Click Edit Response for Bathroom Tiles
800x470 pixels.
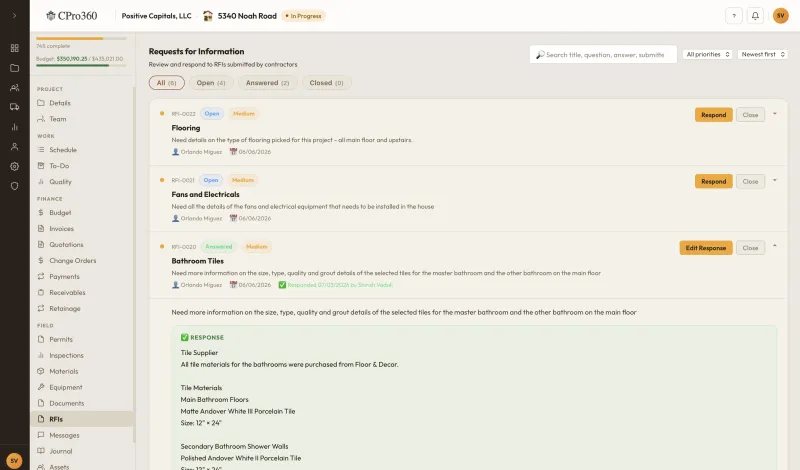pyautogui.click(x=706, y=248)
